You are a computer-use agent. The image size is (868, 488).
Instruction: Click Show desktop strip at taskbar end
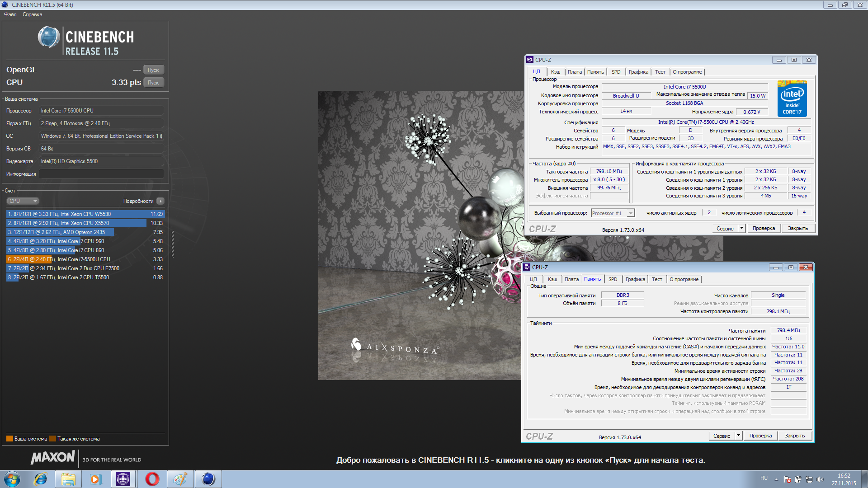point(864,479)
